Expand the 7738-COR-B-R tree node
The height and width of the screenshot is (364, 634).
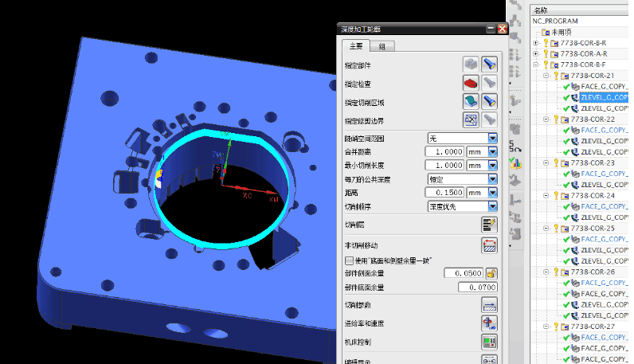click(x=536, y=43)
